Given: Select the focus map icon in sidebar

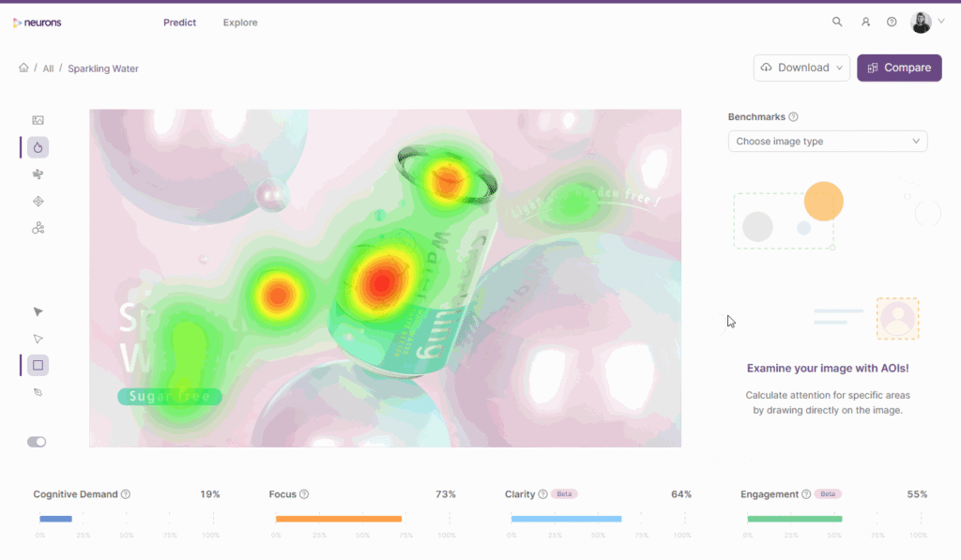Looking at the screenshot, I should [x=37, y=201].
